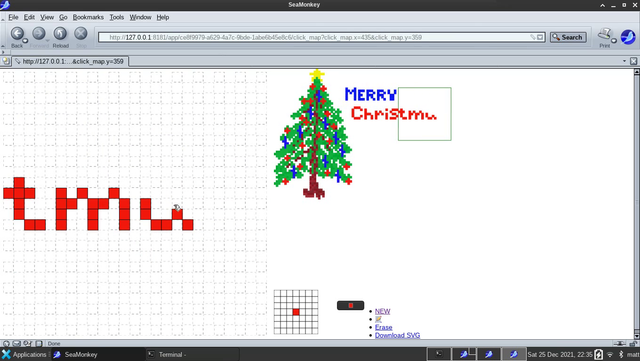Click the Erase link
The width and height of the screenshot is (640, 361).
[x=383, y=327]
